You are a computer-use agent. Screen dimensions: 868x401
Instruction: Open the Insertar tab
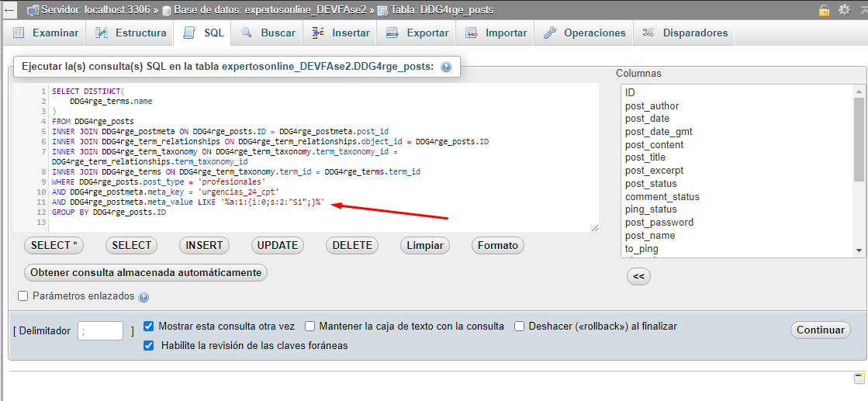[340, 33]
